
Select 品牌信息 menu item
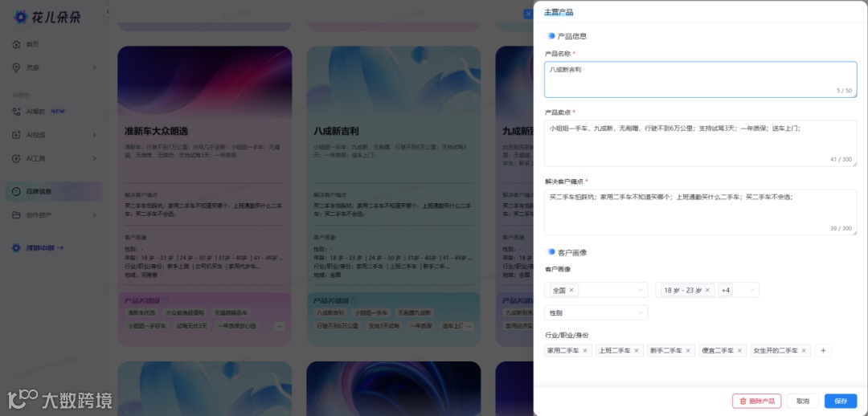click(x=54, y=191)
